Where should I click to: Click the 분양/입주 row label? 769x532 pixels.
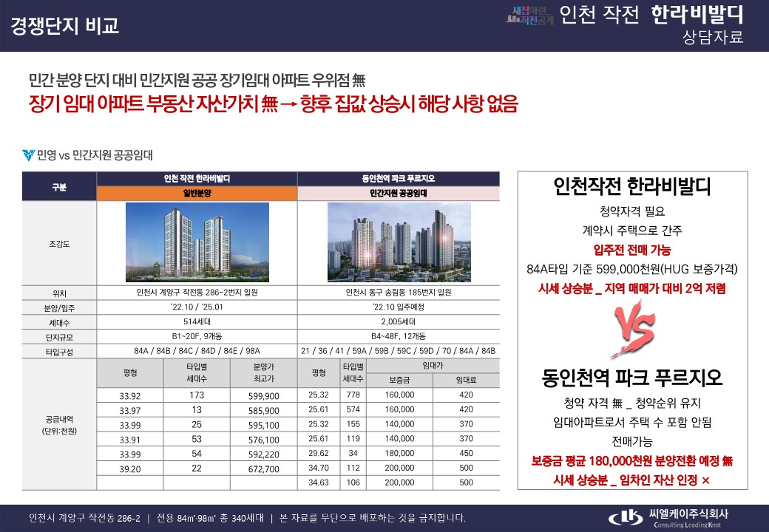point(59,308)
